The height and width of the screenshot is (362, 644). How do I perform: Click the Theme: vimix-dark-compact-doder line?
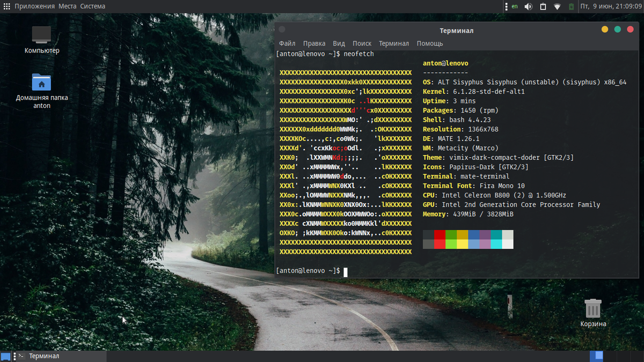click(x=499, y=158)
